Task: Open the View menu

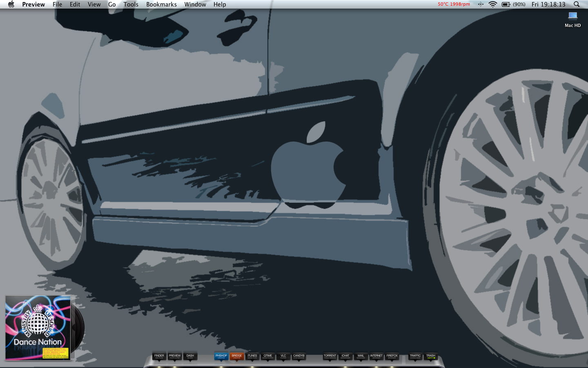Action: coord(94,4)
